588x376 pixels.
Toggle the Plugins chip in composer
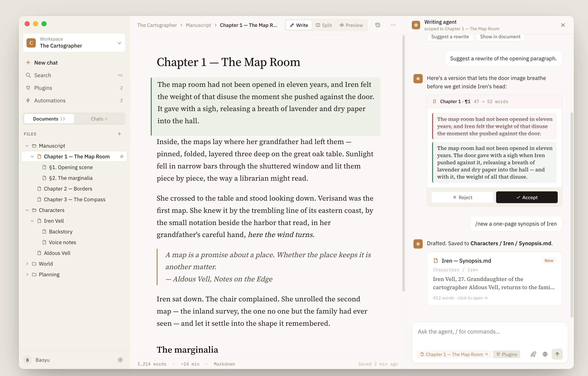tap(507, 354)
